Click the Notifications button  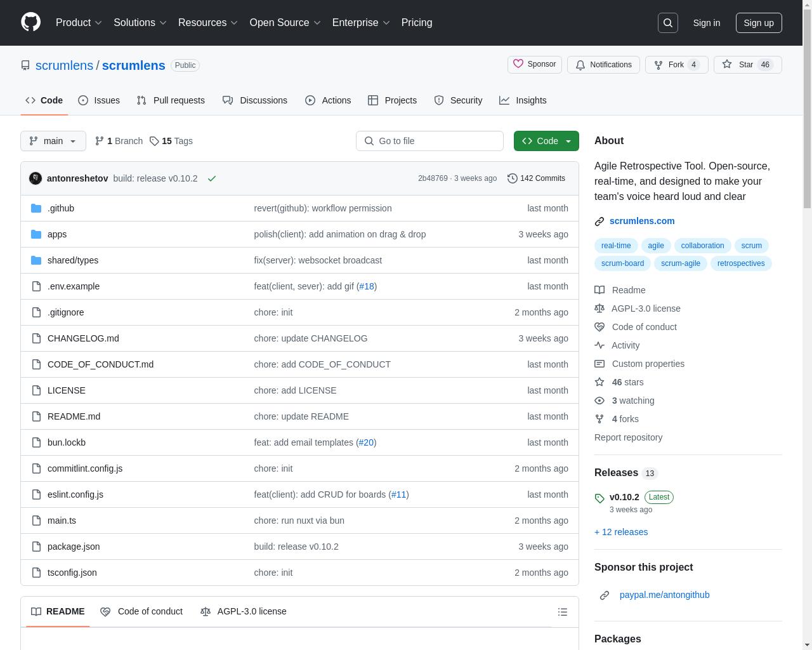click(603, 65)
